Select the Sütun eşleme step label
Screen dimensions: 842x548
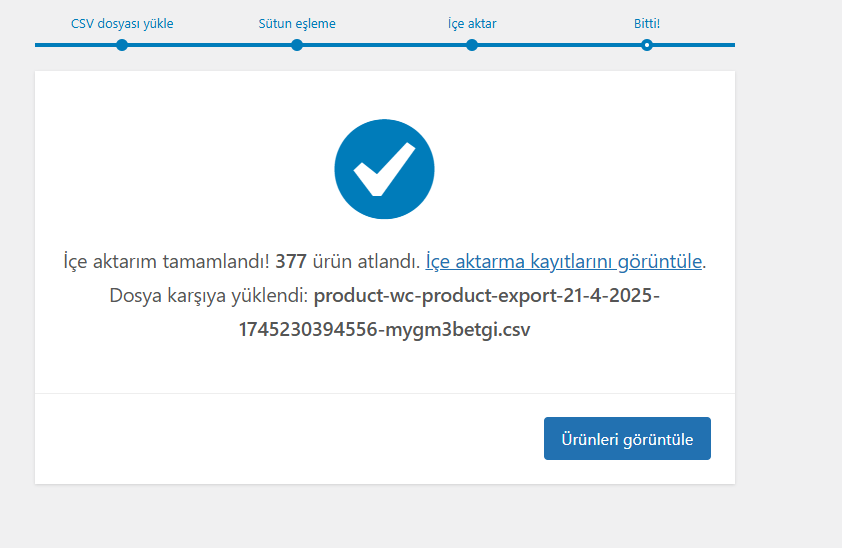pos(297,24)
